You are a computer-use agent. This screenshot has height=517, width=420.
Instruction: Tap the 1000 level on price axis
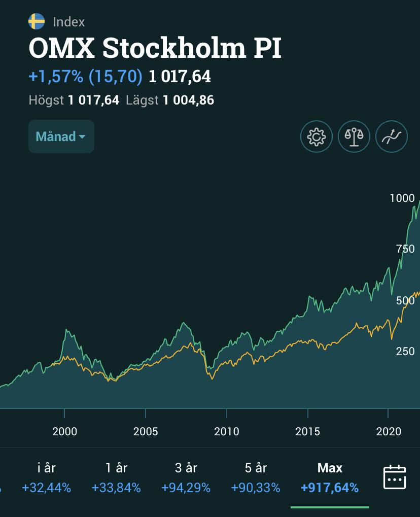point(402,198)
